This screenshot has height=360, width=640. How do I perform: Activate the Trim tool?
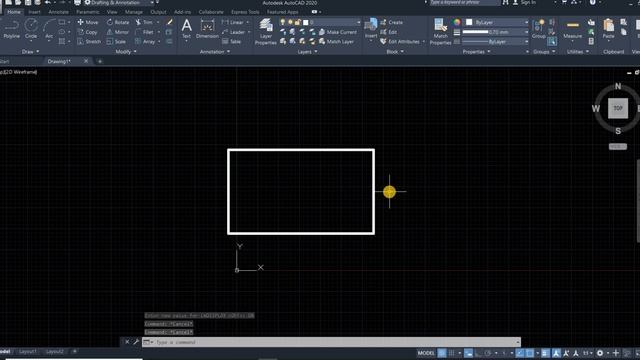pos(144,22)
